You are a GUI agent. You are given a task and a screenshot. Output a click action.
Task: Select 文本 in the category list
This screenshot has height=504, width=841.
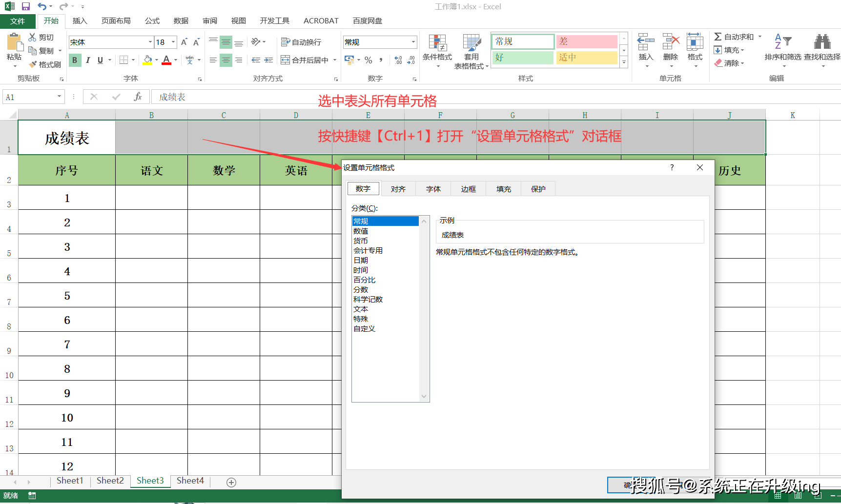361,309
